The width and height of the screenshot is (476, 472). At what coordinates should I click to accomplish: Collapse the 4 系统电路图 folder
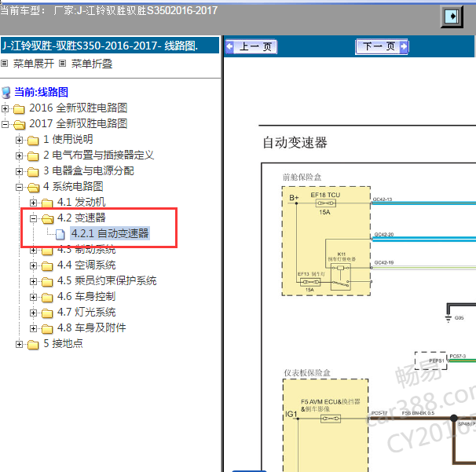click(19, 187)
